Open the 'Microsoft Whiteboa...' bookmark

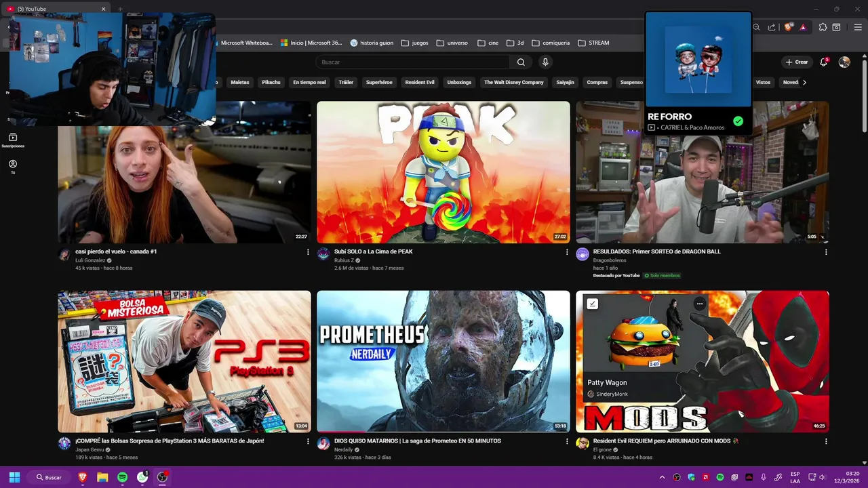246,43
